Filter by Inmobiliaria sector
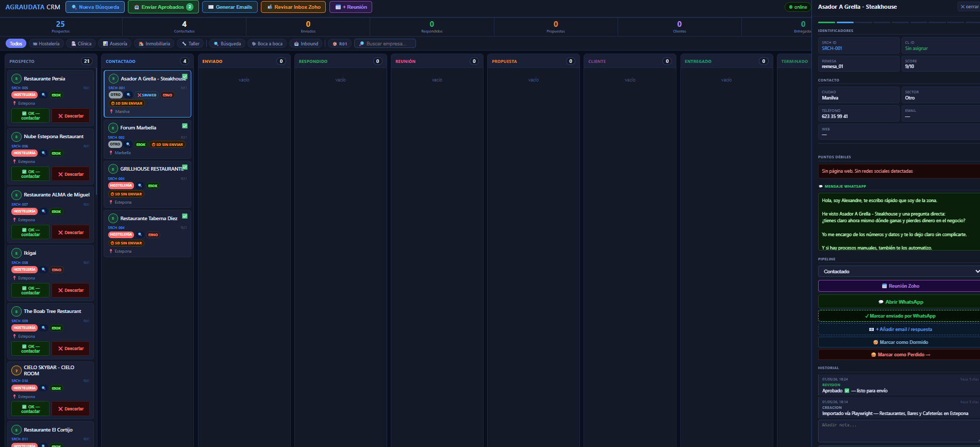 click(155, 44)
